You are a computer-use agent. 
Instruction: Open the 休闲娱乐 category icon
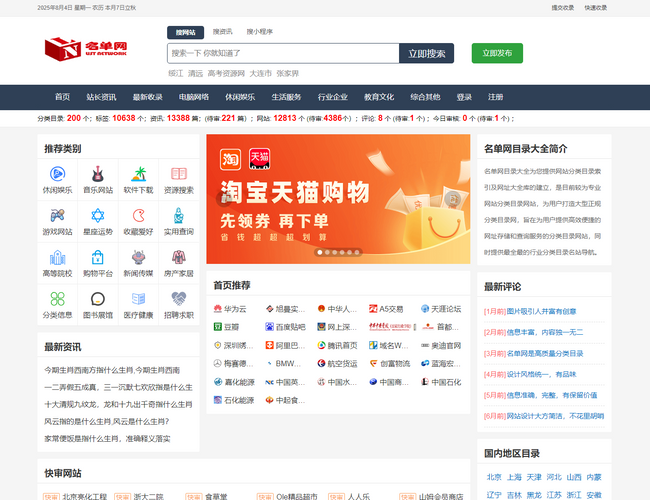point(57,173)
